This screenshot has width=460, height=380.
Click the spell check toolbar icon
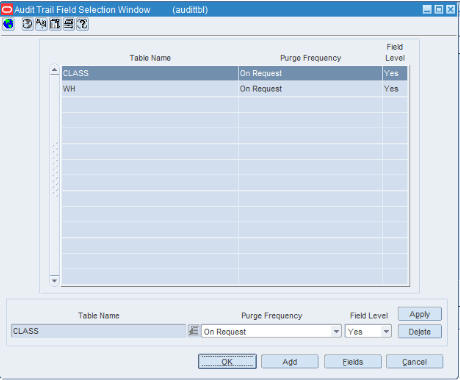coord(41,24)
